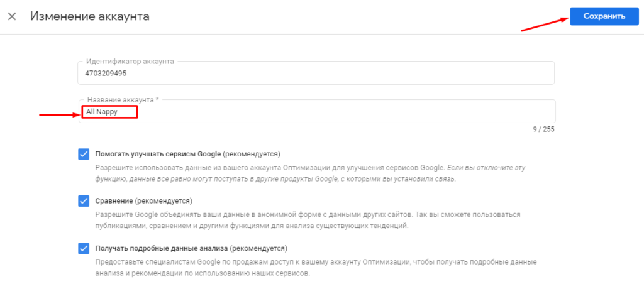The image size is (644, 301).
Task: Disable Получать подробные данные анализа checkbox
Action: pyautogui.click(x=84, y=248)
